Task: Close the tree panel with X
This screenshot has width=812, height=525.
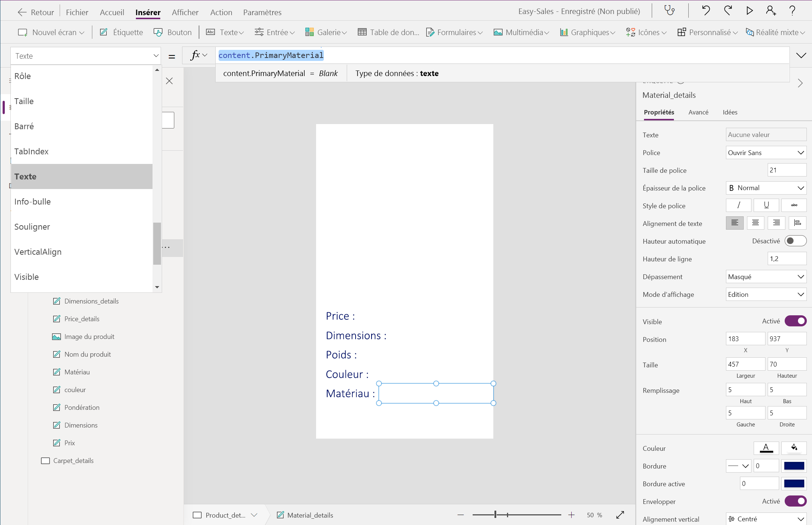Action: (169, 81)
